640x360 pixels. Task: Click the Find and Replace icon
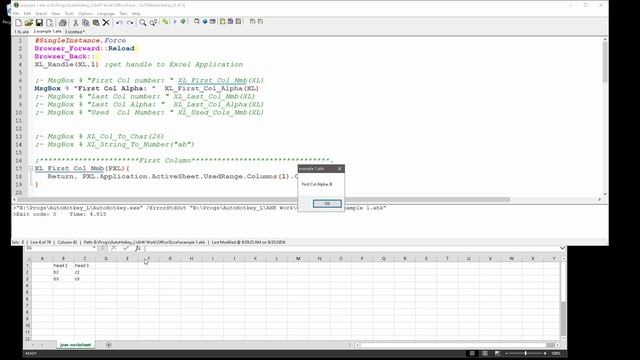click(153, 22)
